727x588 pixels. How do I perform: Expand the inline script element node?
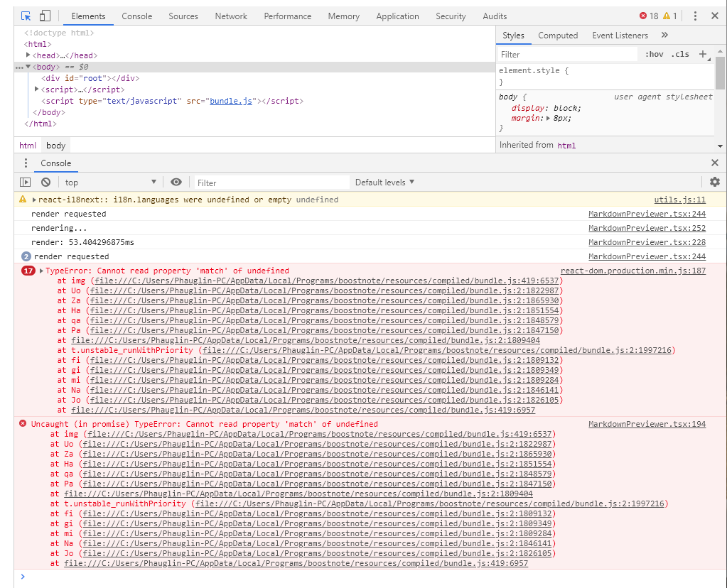click(x=37, y=89)
